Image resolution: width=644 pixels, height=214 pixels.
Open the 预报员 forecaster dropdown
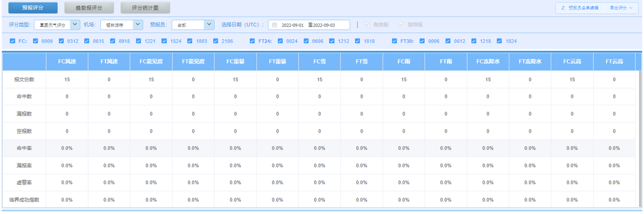click(x=193, y=25)
